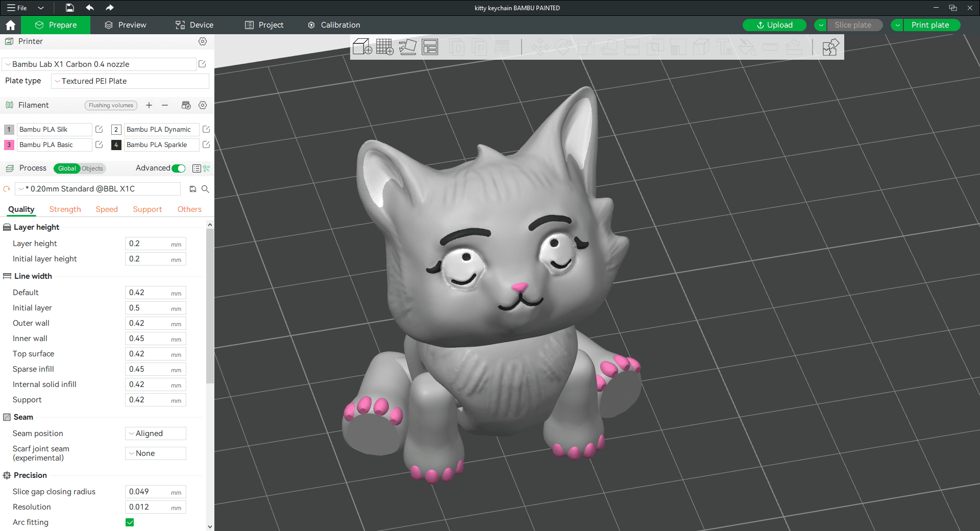980x531 pixels.
Task: Click the Add plate grid icon
Action: pyautogui.click(x=385, y=47)
